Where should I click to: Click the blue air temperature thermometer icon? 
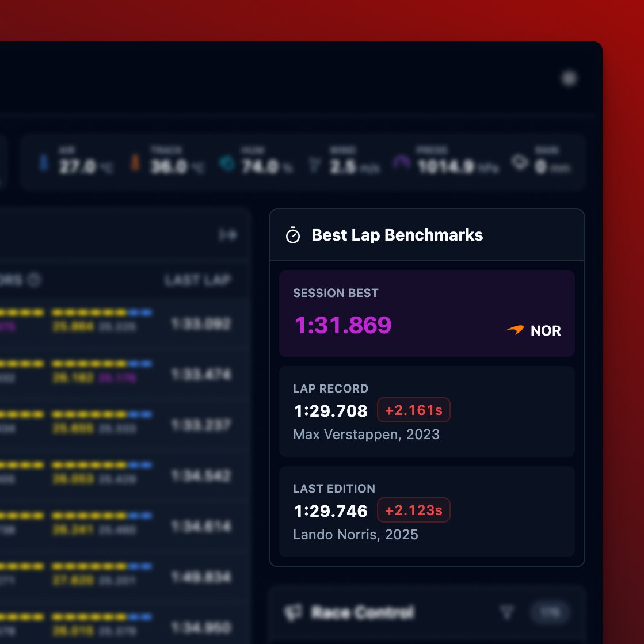click(x=44, y=162)
